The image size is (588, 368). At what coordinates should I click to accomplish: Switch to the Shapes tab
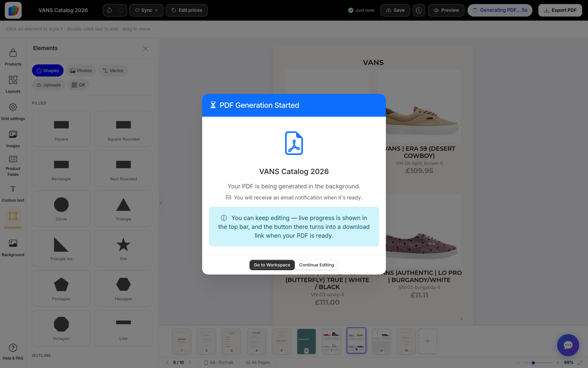tap(48, 71)
